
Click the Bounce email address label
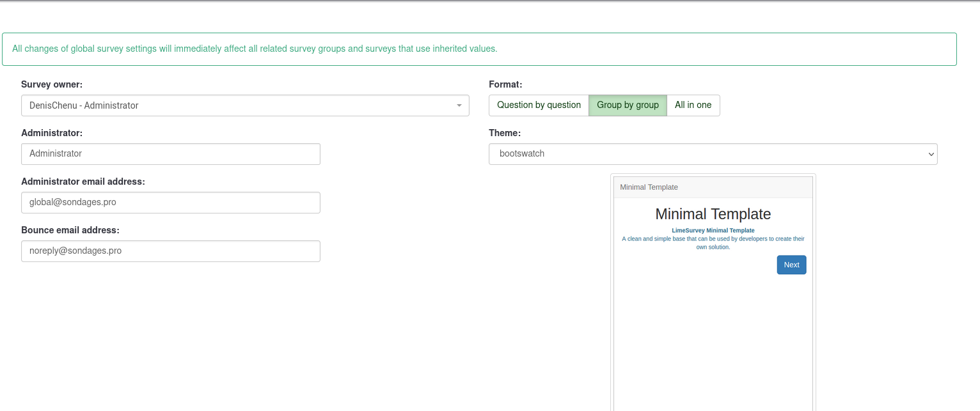tap(70, 230)
